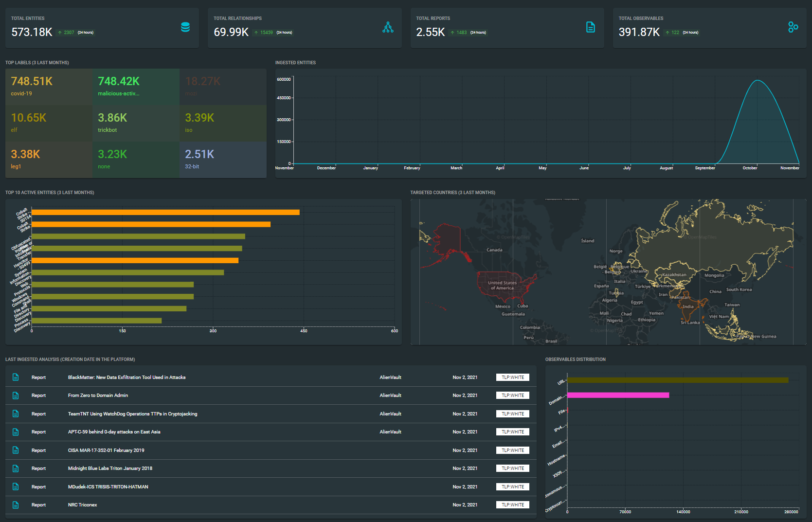The image size is (812, 522).
Task: Open the From Zero to Domain Admin report
Action: tap(98, 395)
